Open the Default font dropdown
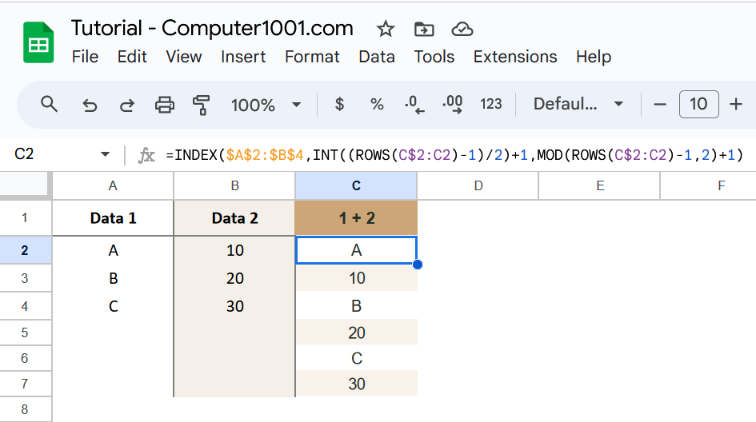Image resolution: width=756 pixels, height=422 pixels. 578,104
